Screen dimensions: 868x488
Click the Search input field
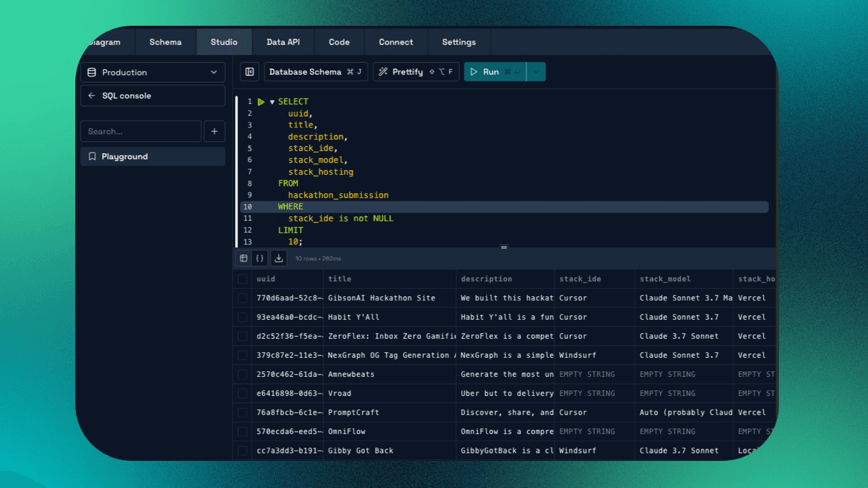140,131
